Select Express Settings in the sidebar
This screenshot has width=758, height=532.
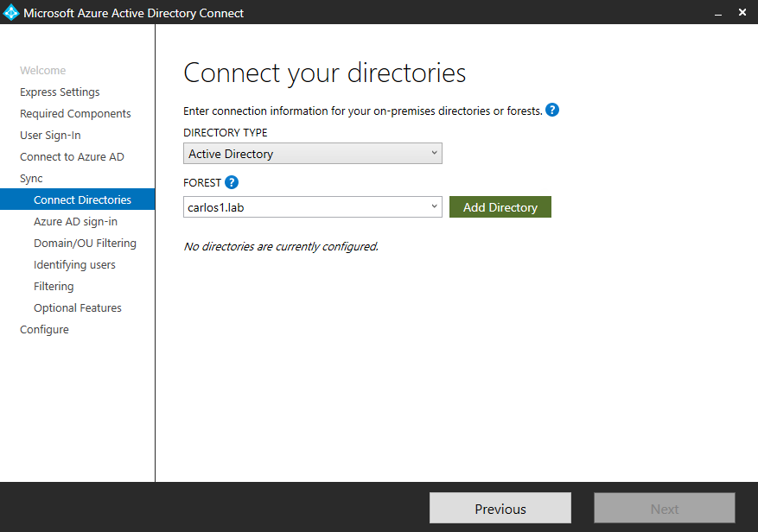pos(60,92)
